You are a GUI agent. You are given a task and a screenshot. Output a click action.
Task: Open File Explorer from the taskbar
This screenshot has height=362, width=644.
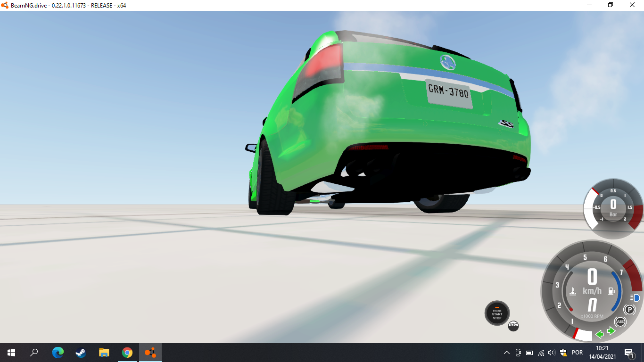104,353
